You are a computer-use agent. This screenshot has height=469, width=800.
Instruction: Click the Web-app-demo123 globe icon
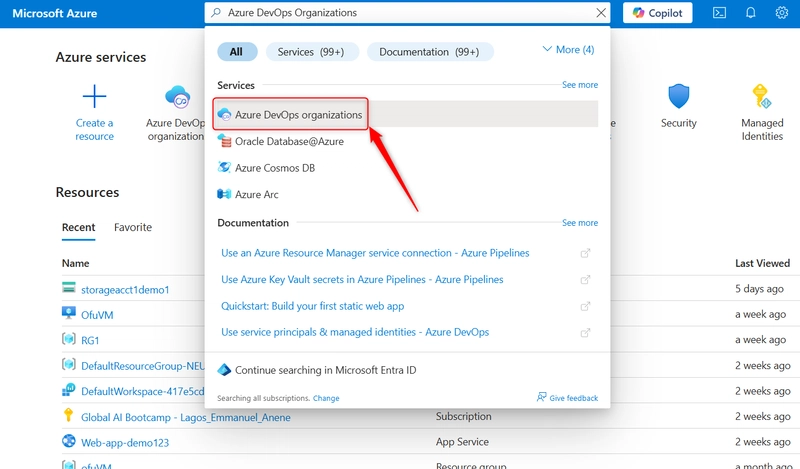click(x=68, y=440)
